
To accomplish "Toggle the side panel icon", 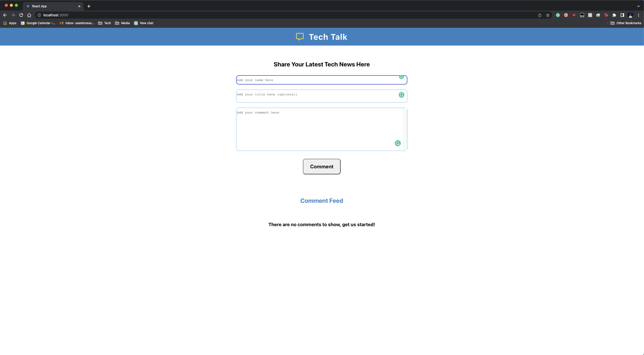I will coord(622,15).
